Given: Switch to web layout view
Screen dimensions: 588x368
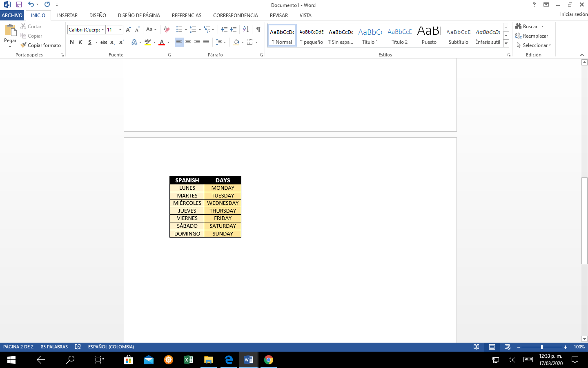Looking at the screenshot, I should pos(508,347).
